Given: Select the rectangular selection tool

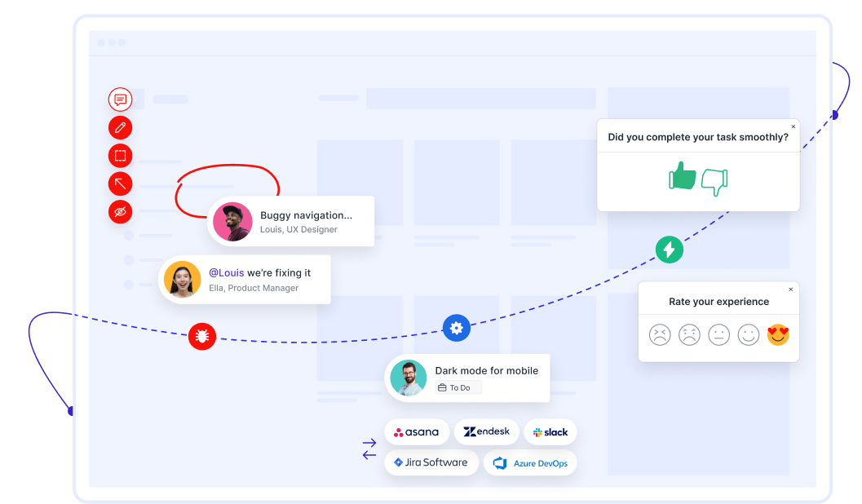Looking at the screenshot, I should (120, 155).
